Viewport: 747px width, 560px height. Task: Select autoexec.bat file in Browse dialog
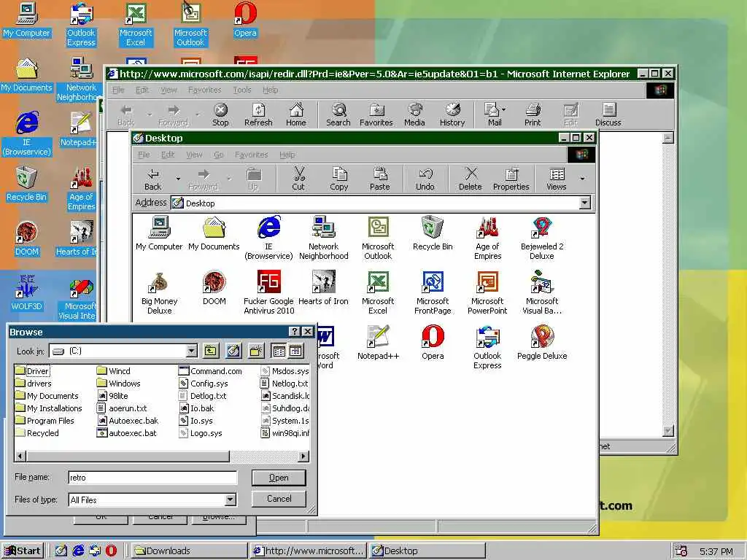coord(127,433)
